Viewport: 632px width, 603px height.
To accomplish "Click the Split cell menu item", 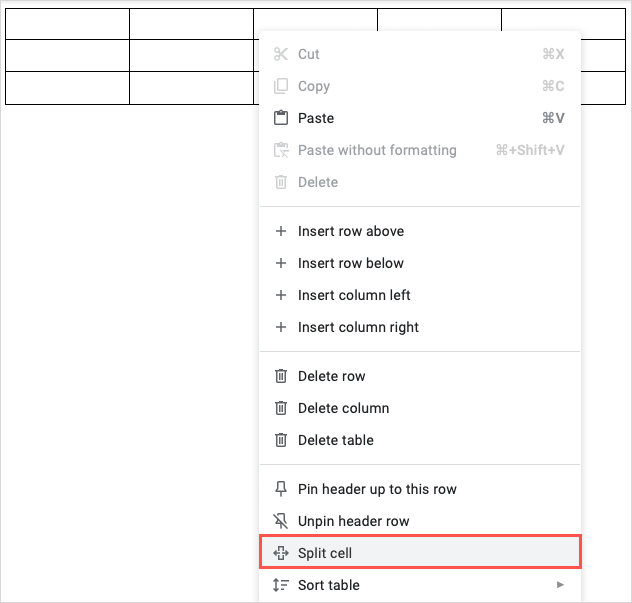I will tap(325, 553).
